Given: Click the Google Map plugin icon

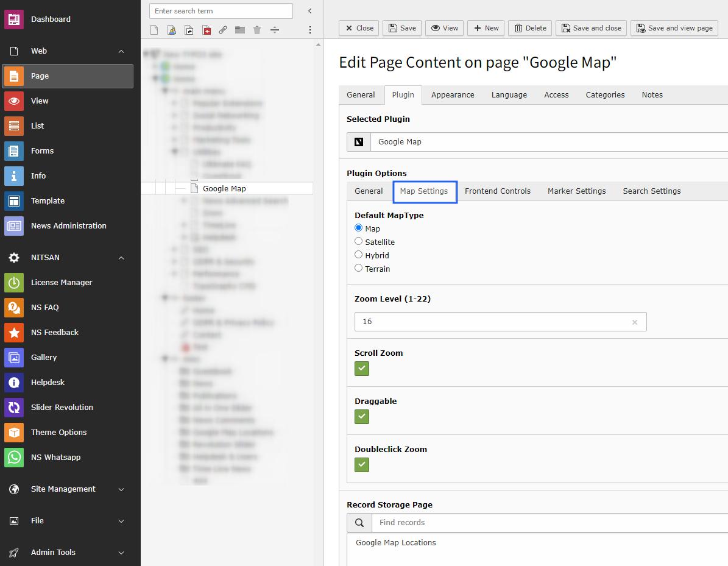Looking at the screenshot, I should point(359,142).
